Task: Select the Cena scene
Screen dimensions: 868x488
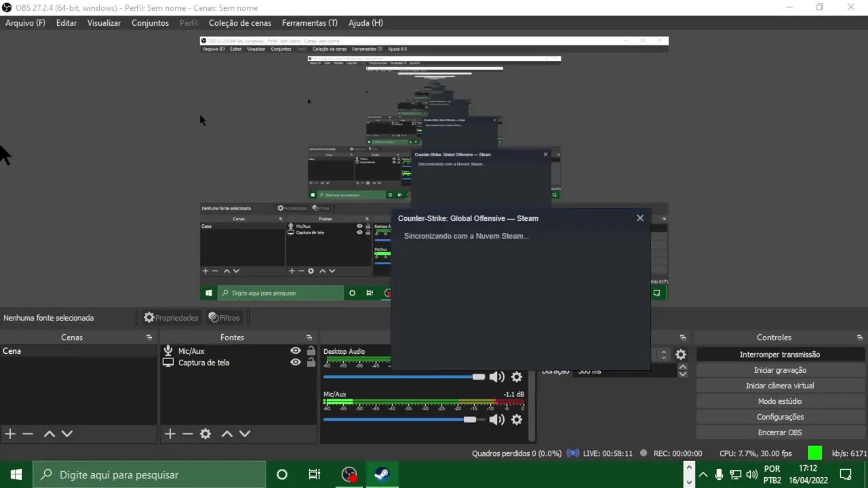Action: tap(79, 351)
